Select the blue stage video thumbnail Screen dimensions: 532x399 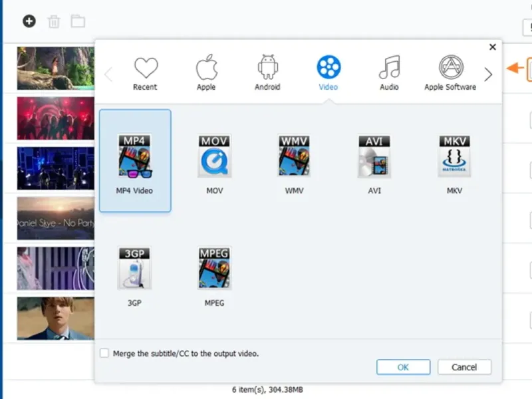coord(56,168)
